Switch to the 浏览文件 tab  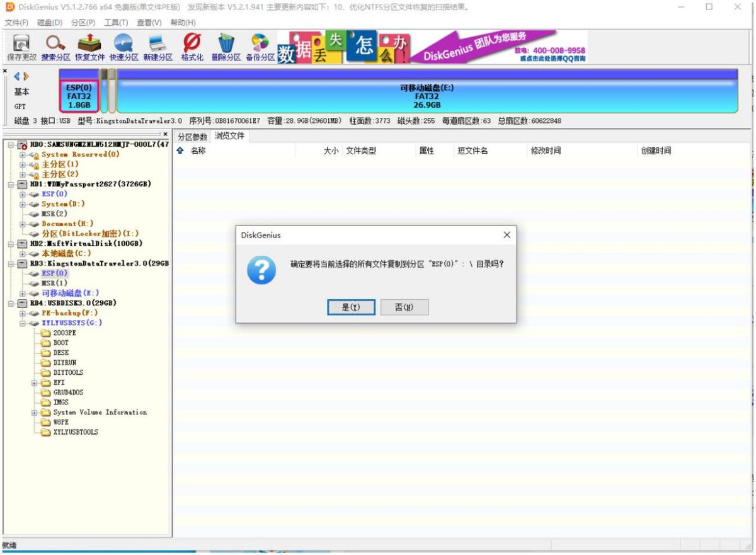tap(229, 136)
